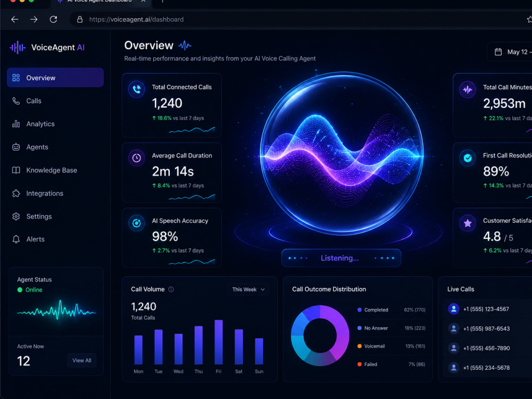Click the calendar icon in date picker
532x399 pixels.
coord(498,52)
